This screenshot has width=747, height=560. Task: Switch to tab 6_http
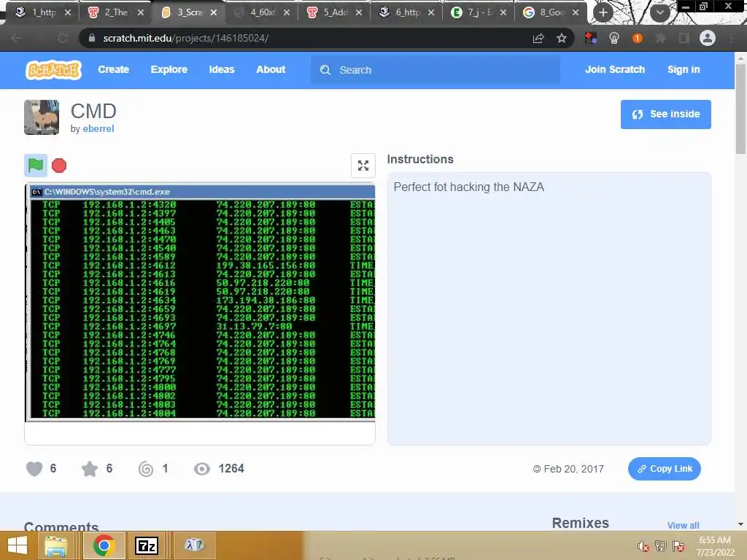(407, 12)
